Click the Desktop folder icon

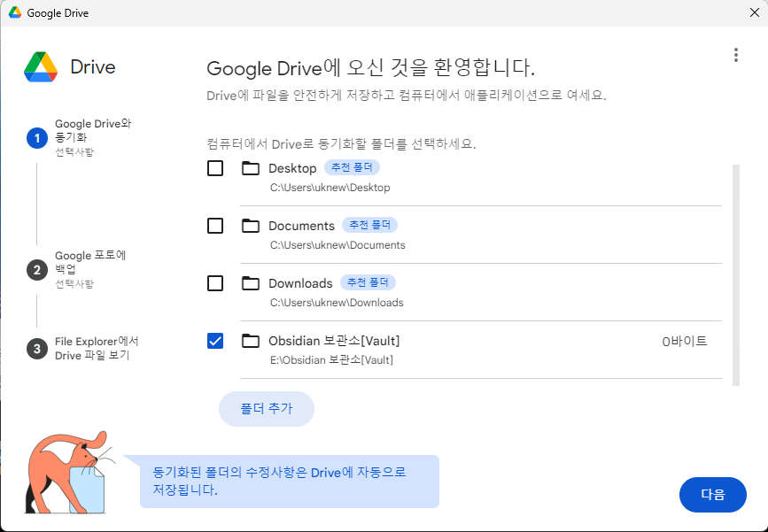point(250,167)
